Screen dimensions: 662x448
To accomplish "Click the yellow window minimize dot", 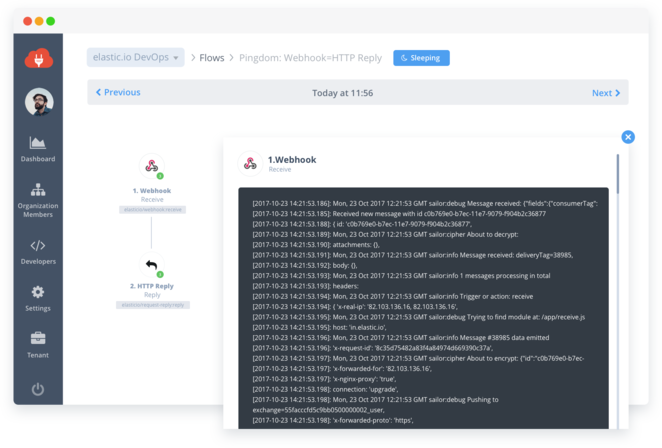I will click(x=39, y=21).
